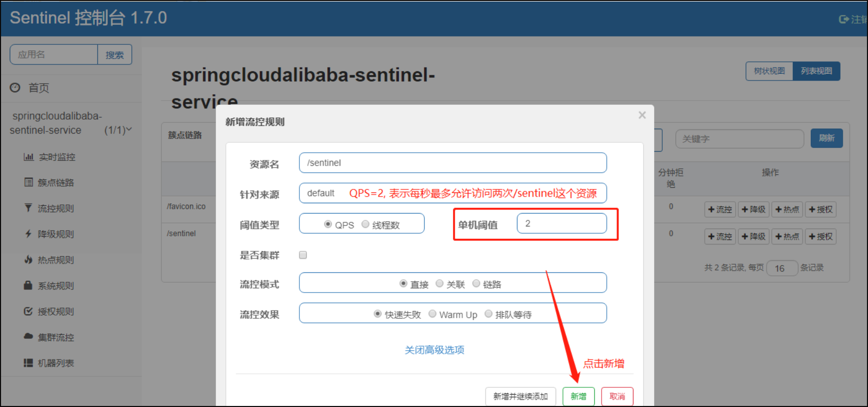Click 新增并继续添加 button

(x=521, y=396)
